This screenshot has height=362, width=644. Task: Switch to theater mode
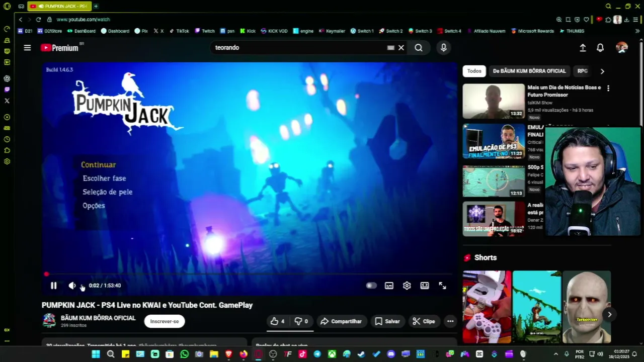tap(425, 286)
